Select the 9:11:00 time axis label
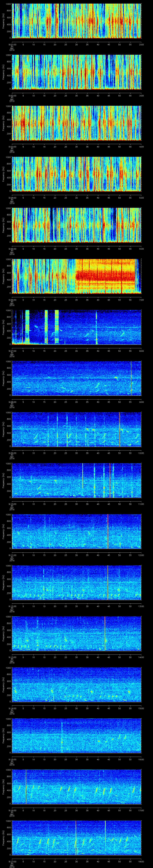Image resolution: width=153 pixels, height=868 pixels. [12, 555]
